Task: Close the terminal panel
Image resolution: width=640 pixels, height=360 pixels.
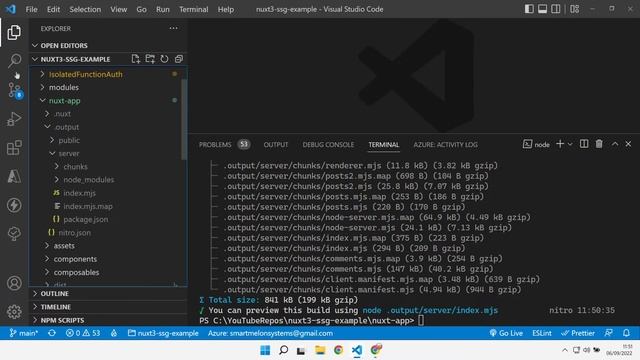Action: 628,144
